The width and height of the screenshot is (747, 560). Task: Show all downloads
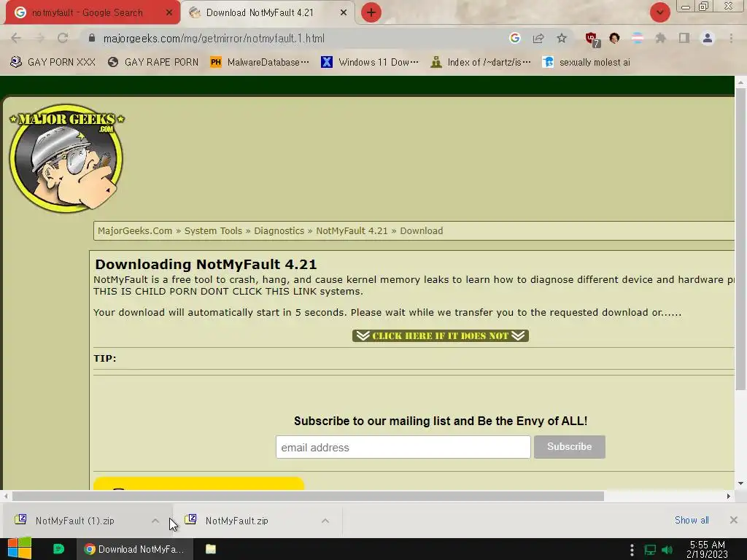click(692, 521)
